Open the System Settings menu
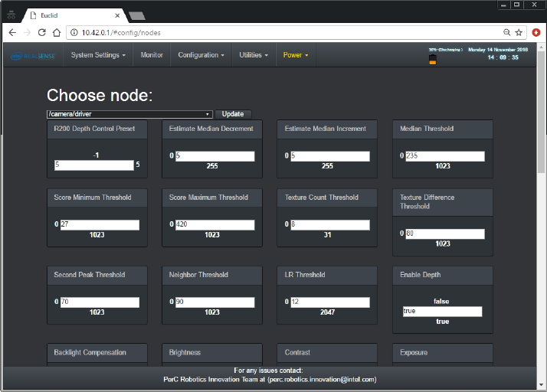Viewport: 547px width, 392px height. point(98,55)
